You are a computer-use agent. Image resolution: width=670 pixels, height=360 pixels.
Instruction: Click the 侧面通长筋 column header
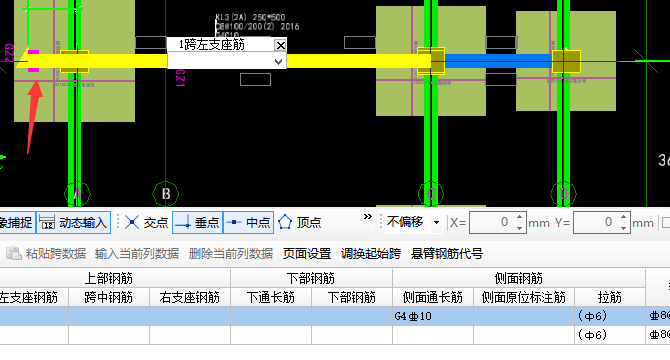point(433,297)
